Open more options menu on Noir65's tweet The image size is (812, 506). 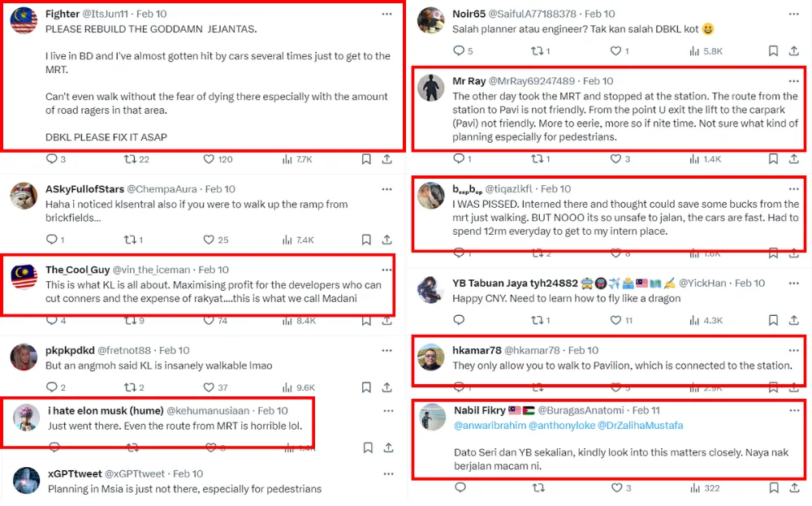coord(793,14)
